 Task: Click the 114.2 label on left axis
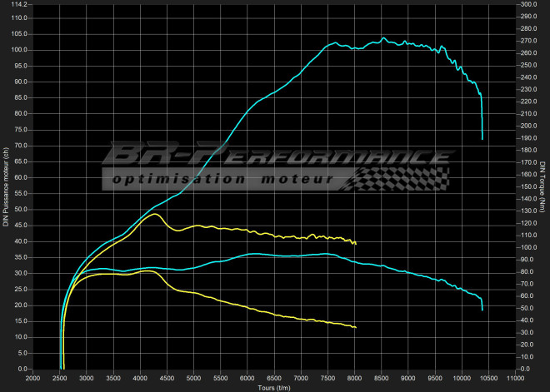pos(19,4)
